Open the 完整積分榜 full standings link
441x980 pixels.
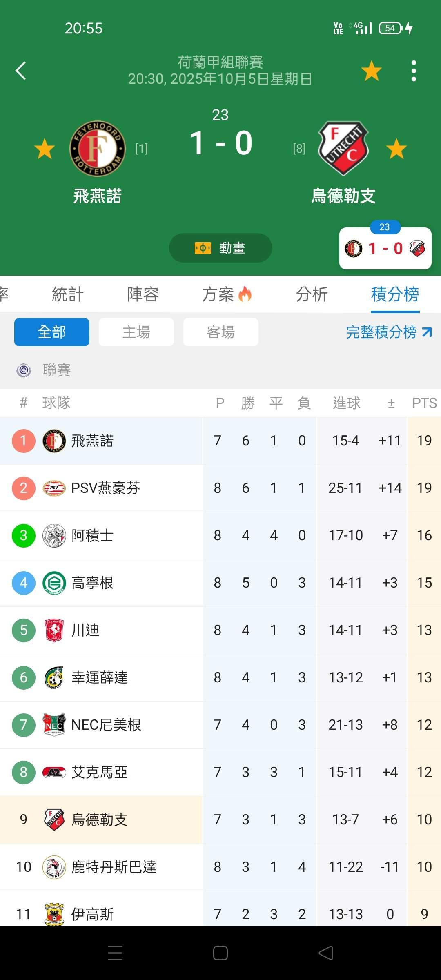pyautogui.click(x=388, y=332)
